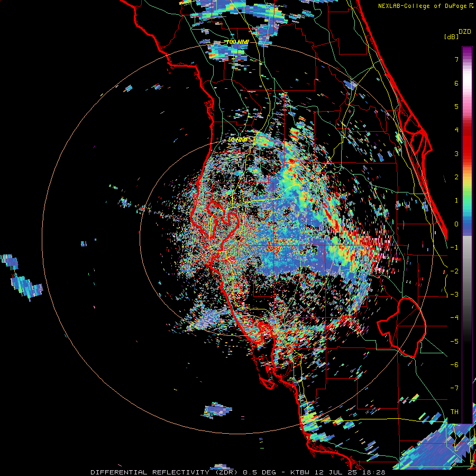Viewport: 476px width, 476px height.
Task: Click the 3 dB scale label
Action: 456,153
